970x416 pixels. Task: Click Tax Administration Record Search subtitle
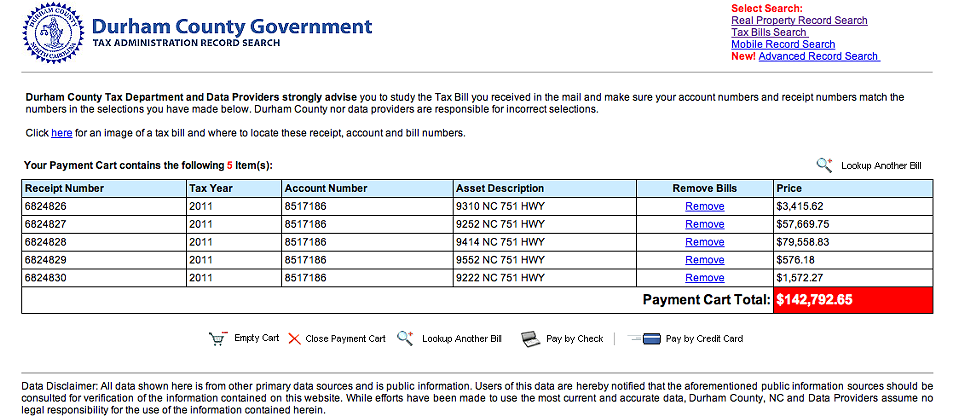pos(186,43)
